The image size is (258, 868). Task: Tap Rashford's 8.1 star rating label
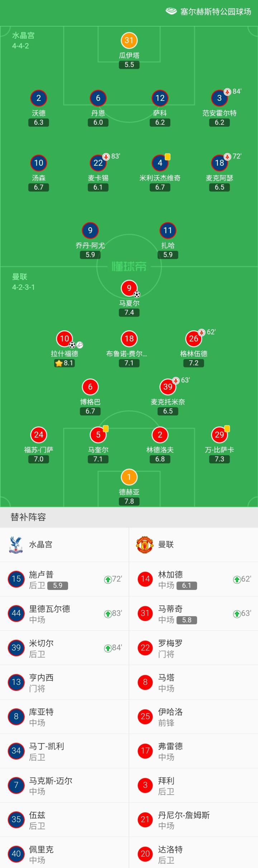(x=64, y=363)
